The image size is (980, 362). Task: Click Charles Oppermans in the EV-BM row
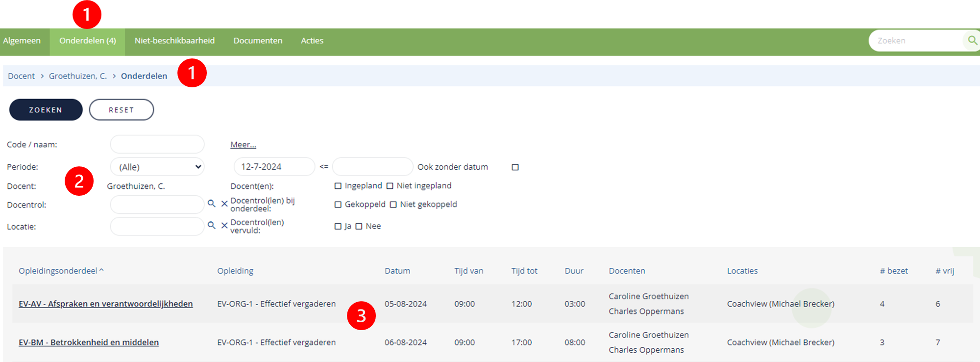point(646,350)
